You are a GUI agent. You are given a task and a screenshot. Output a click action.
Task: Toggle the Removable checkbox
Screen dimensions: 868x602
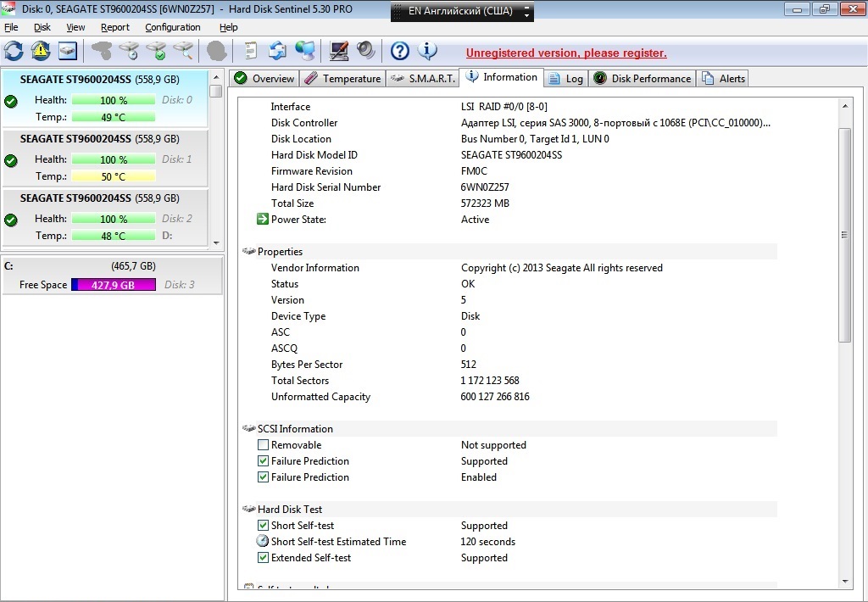(263, 444)
